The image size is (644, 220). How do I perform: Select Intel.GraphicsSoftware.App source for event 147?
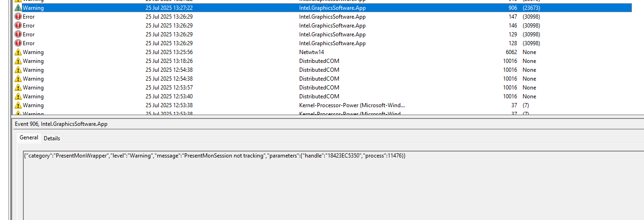pos(332,17)
